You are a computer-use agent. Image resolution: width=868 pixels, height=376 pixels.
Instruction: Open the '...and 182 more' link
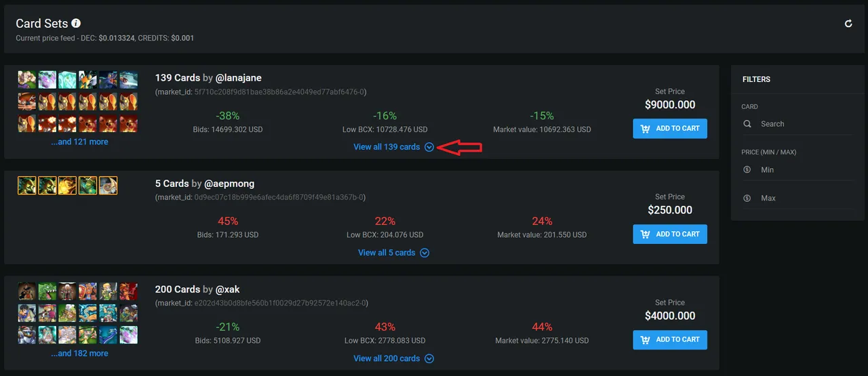click(79, 354)
